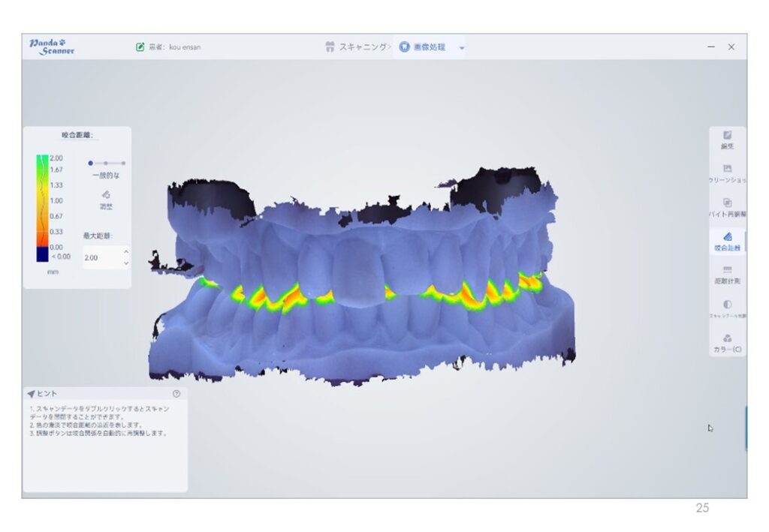
Task: Click the 調整 adjust icon in occlusion panel
Action: click(x=106, y=198)
